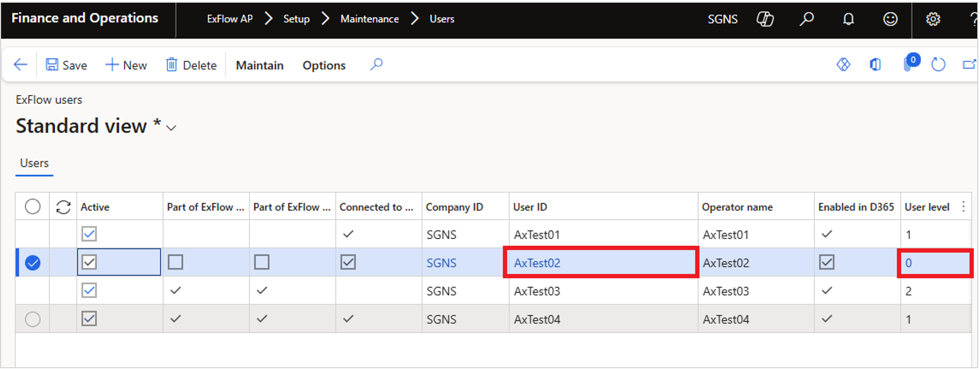Click SGNS company link in AxTest02 row
980x370 pixels.
click(441, 263)
